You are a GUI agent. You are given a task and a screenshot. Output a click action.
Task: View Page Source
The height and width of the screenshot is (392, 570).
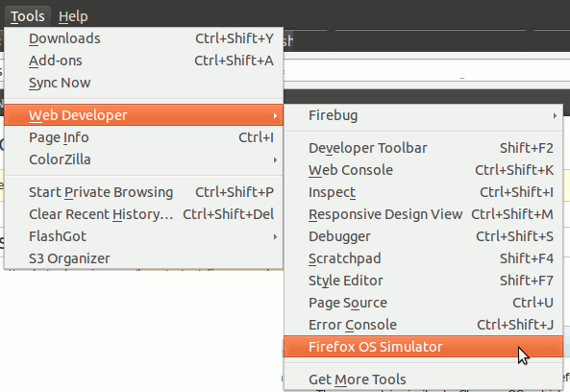click(424, 303)
